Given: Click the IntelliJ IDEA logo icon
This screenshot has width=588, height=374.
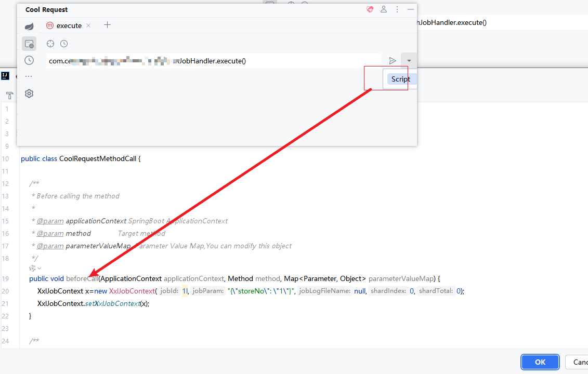Looking at the screenshot, I should pos(5,76).
